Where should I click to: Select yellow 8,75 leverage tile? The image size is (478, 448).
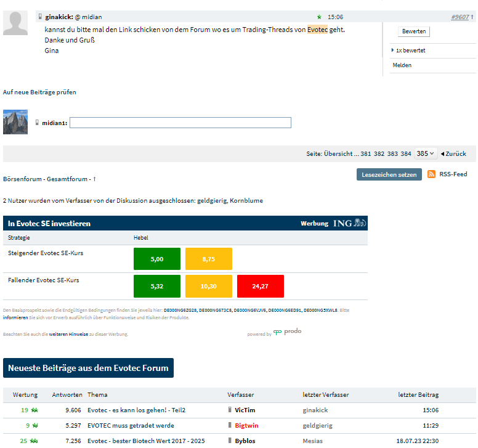pyautogui.click(x=209, y=259)
